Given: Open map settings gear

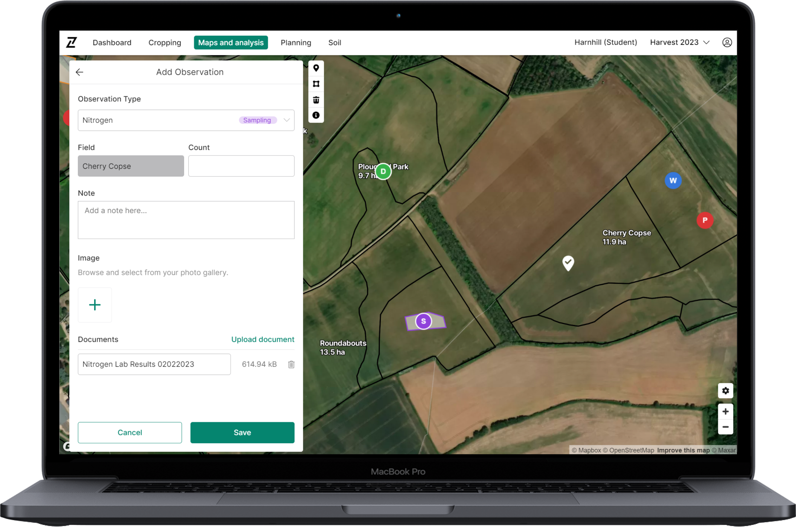Looking at the screenshot, I should pyautogui.click(x=725, y=391).
